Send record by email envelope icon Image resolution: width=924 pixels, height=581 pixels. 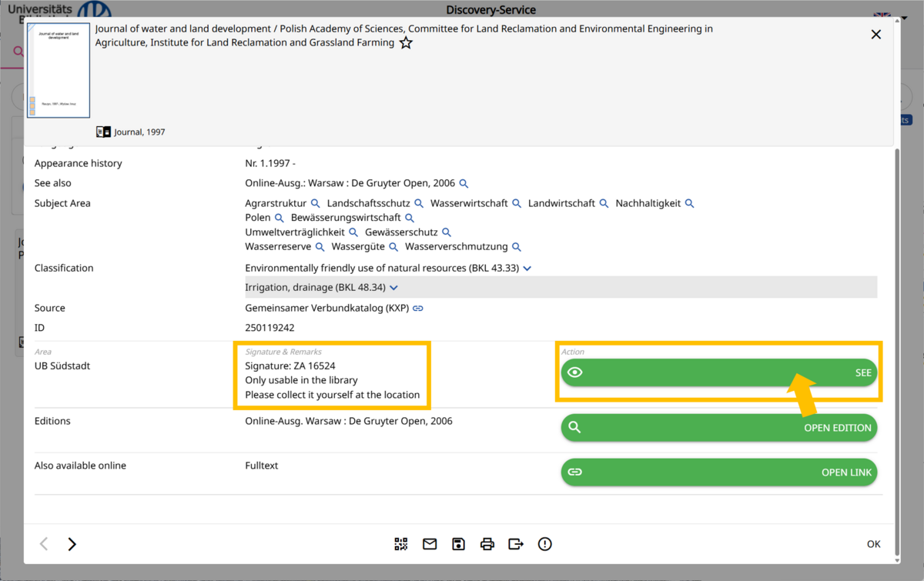click(430, 544)
